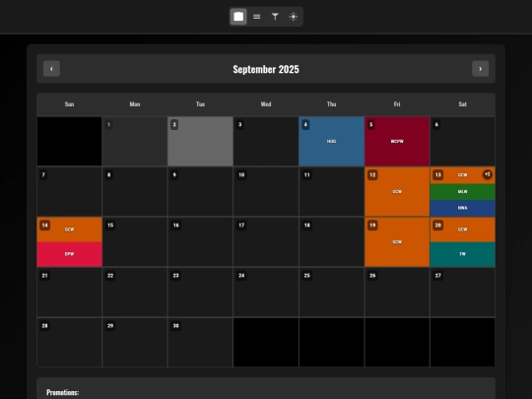Select the September 25 day cell
Viewport: 532px width, 399px height.
tap(331, 293)
